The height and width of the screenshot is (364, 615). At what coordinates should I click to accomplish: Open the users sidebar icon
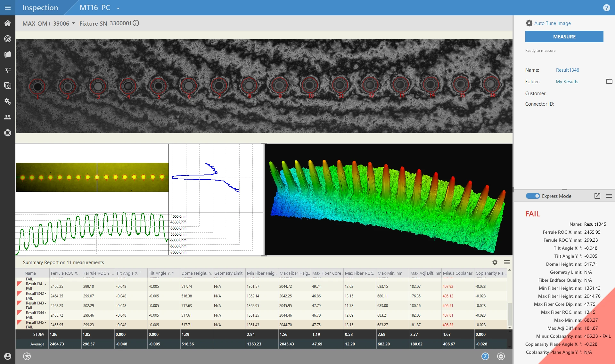pos(8,117)
